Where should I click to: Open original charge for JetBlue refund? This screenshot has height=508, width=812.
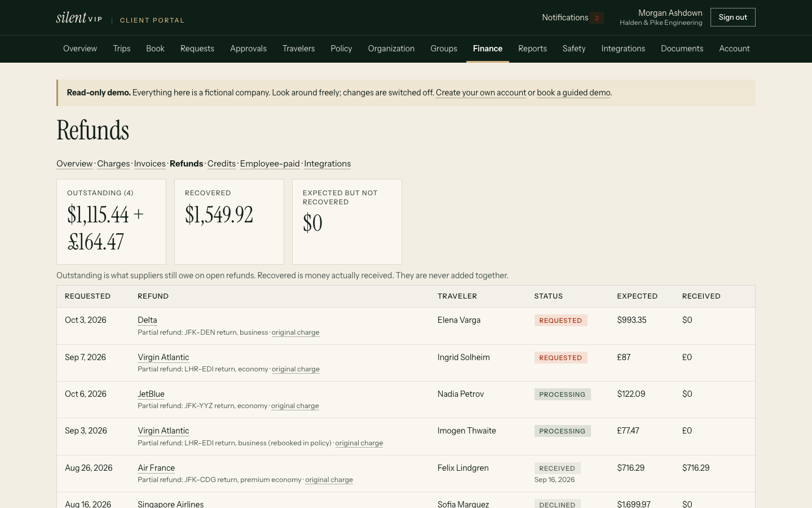click(295, 406)
